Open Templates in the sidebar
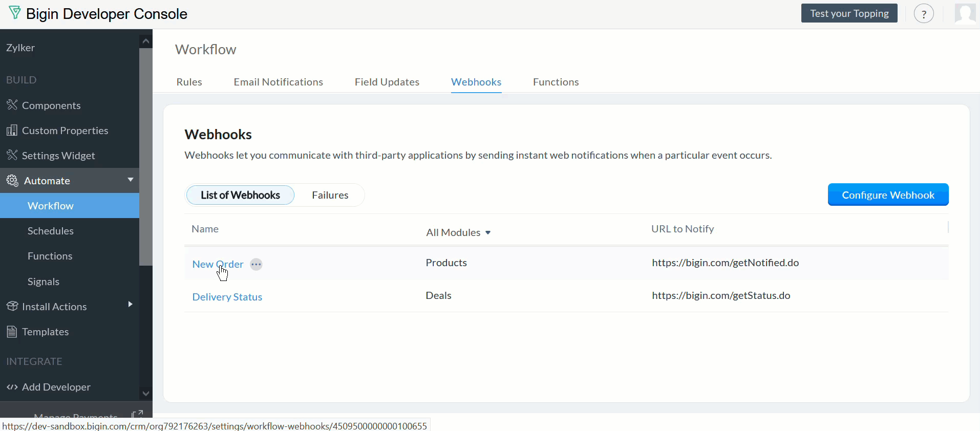This screenshot has height=431, width=980. (45, 332)
